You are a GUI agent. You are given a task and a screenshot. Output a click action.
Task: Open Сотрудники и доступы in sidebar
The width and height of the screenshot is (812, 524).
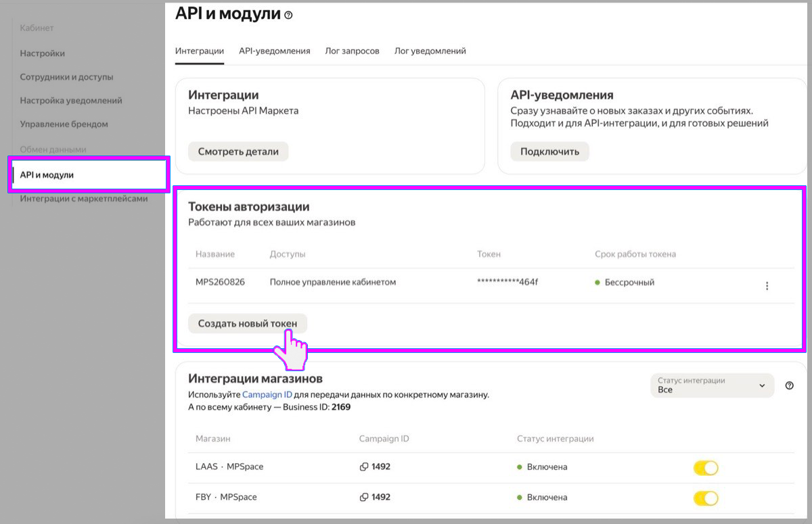pos(66,77)
